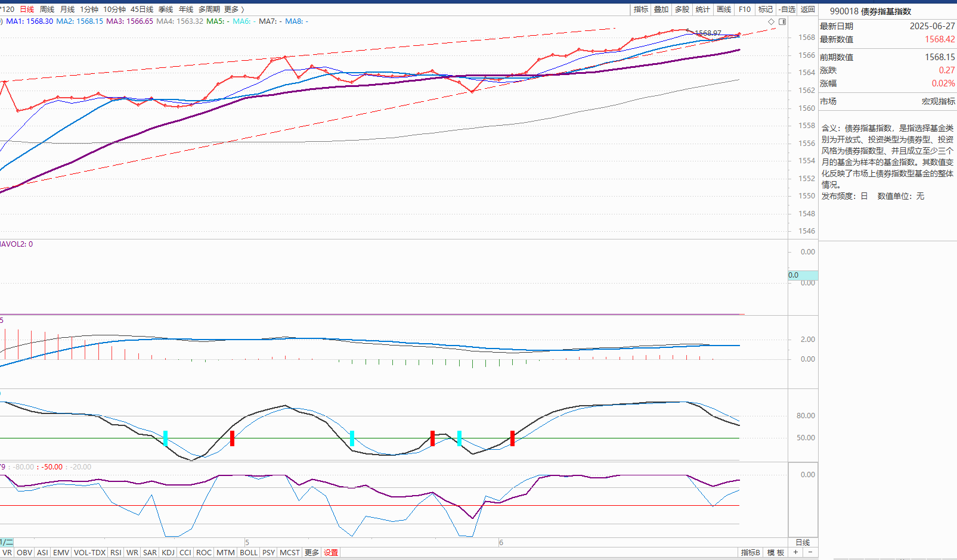Select the VR indicator tab
Image resolution: width=957 pixels, height=560 pixels.
point(7,553)
